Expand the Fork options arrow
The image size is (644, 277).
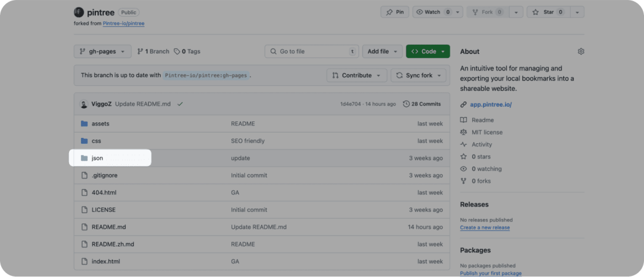(516, 12)
